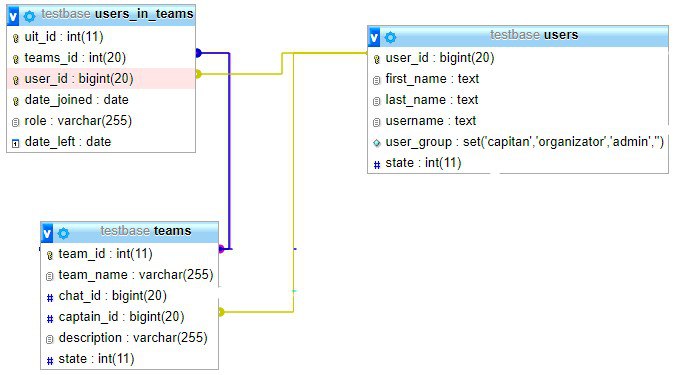
Task: Click the numeric hash icon beside users state
Action: (376, 164)
